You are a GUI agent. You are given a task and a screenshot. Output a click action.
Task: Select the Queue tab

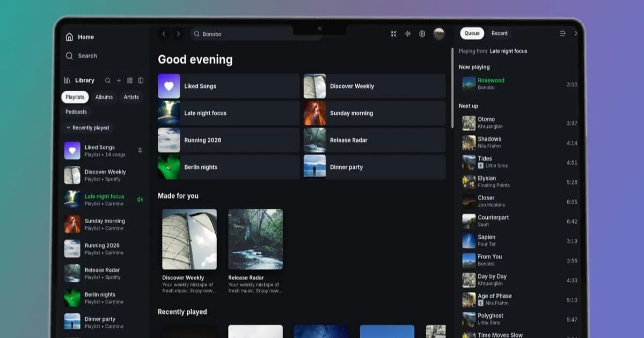tap(472, 33)
